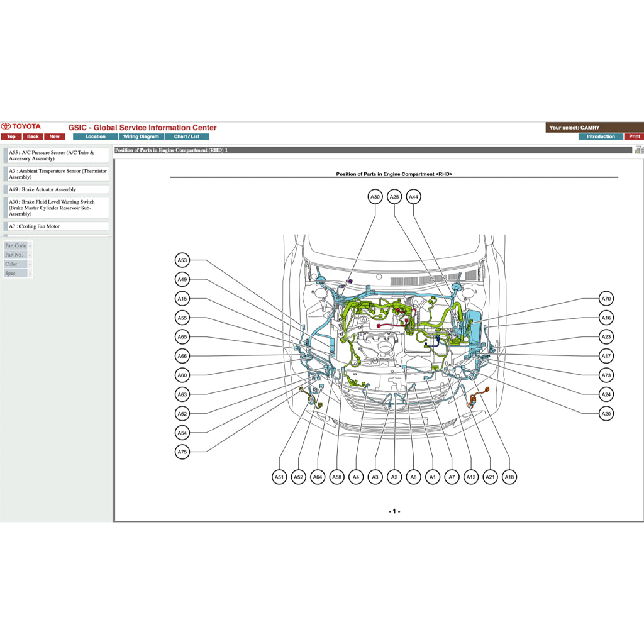This screenshot has width=644, height=644.
Task: Click the A75 callout circle
Action: (182, 452)
